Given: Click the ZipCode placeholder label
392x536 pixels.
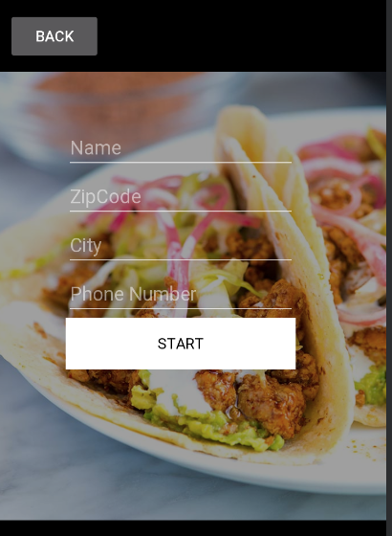Looking at the screenshot, I should (x=105, y=197).
